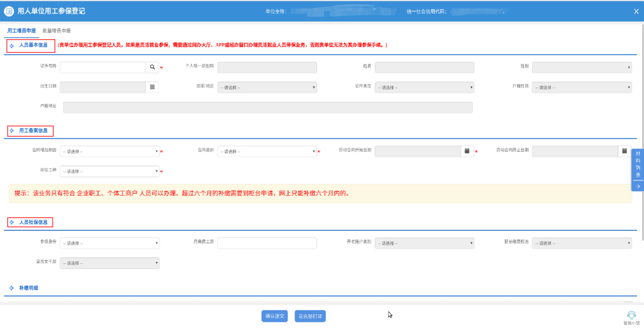Click the yellow 提示 notice text

point(182,193)
